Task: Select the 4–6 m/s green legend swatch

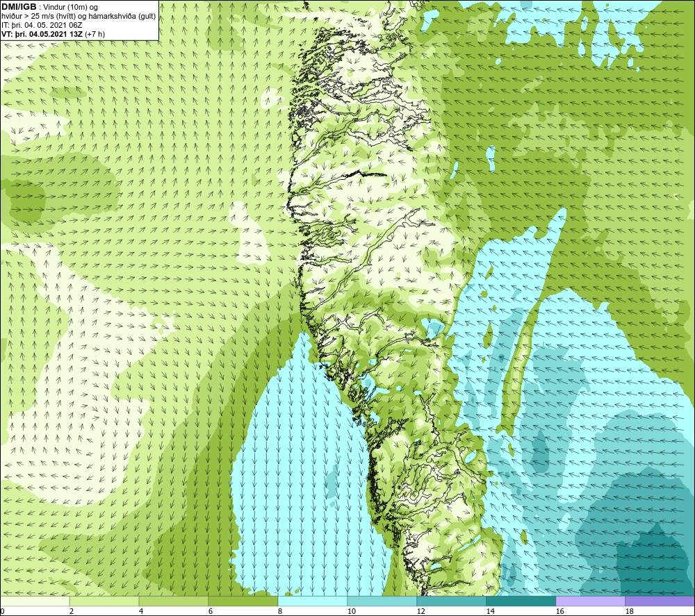Action: [x=174, y=601]
